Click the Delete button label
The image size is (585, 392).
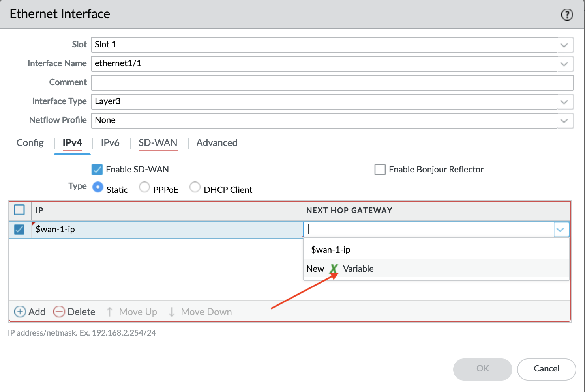[81, 312]
